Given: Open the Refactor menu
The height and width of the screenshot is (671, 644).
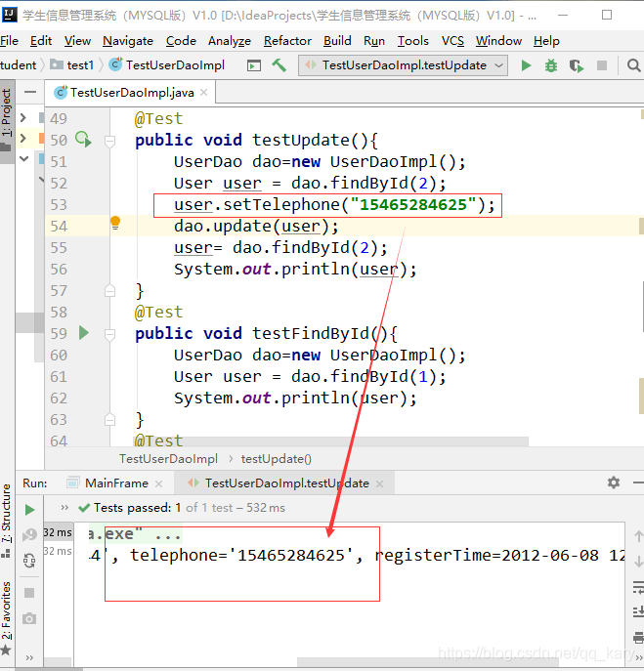Looking at the screenshot, I should [x=287, y=41].
